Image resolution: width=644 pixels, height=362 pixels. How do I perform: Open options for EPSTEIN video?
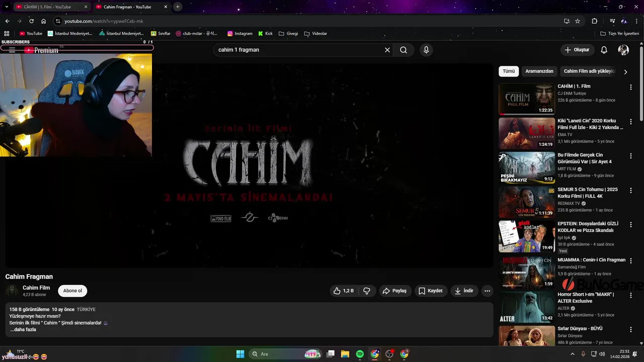coord(631,224)
